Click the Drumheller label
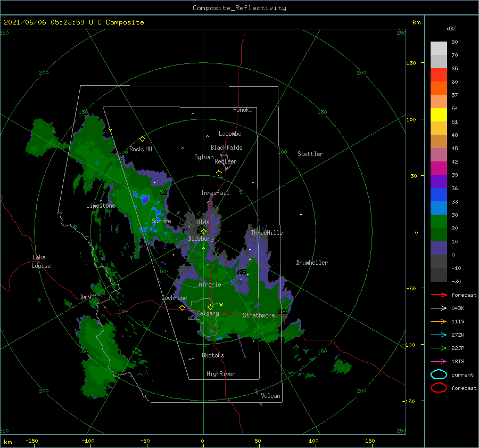Viewport: 479px width, 448px height. tap(312, 263)
